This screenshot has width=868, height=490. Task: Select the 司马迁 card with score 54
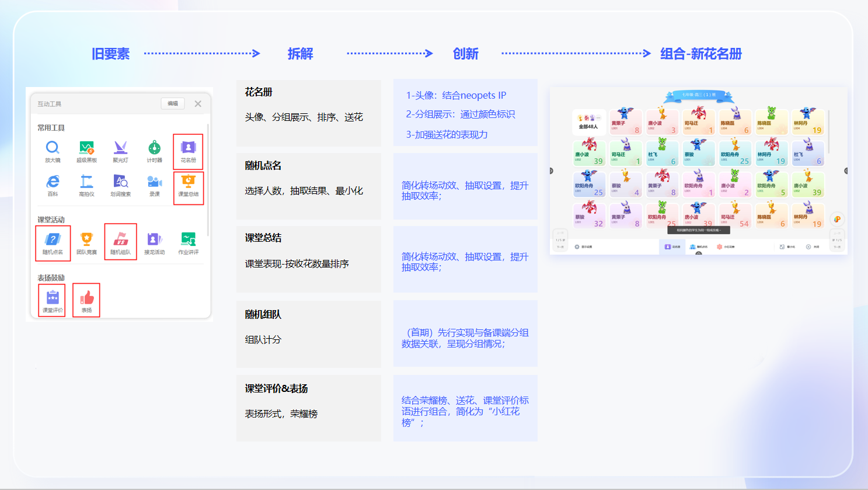(x=735, y=216)
